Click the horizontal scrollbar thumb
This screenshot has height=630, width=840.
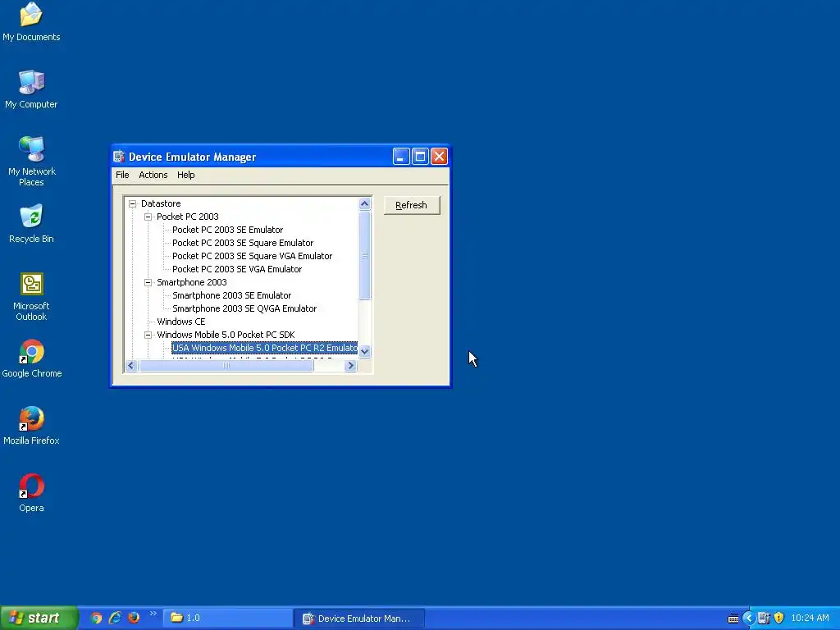[226, 365]
